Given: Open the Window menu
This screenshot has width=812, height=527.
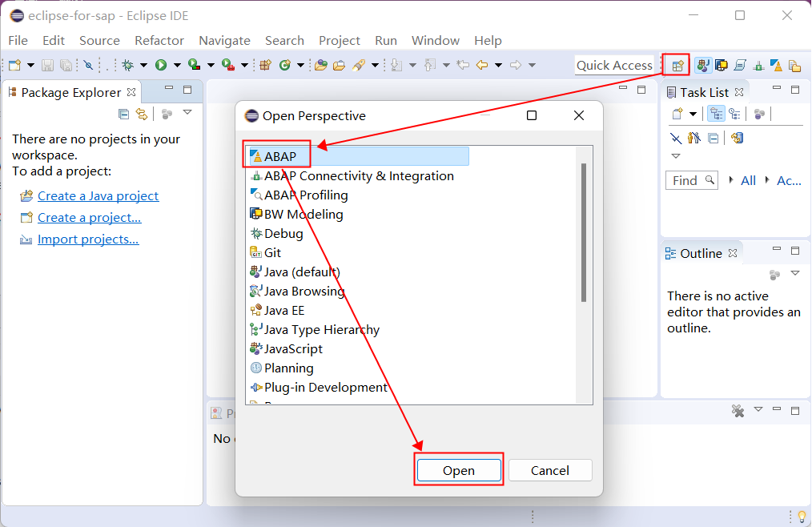Looking at the screenshot, I should point(436,40).
